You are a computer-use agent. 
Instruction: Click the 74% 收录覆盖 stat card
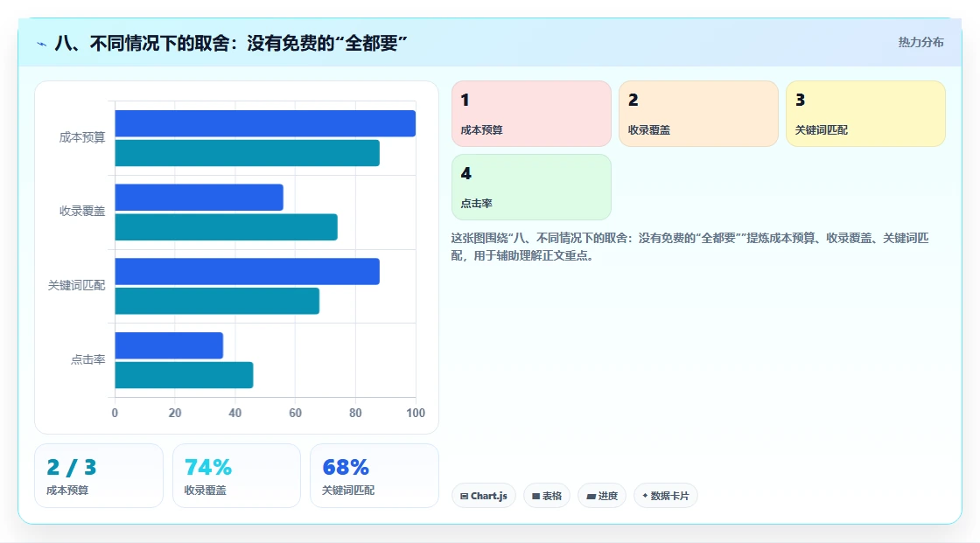[x=236, y=476]
